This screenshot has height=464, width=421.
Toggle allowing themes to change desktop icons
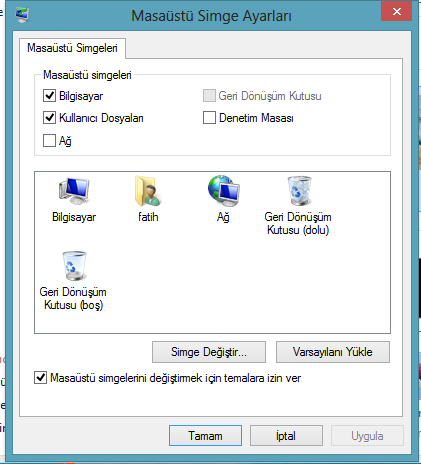[x=40, y=378]
